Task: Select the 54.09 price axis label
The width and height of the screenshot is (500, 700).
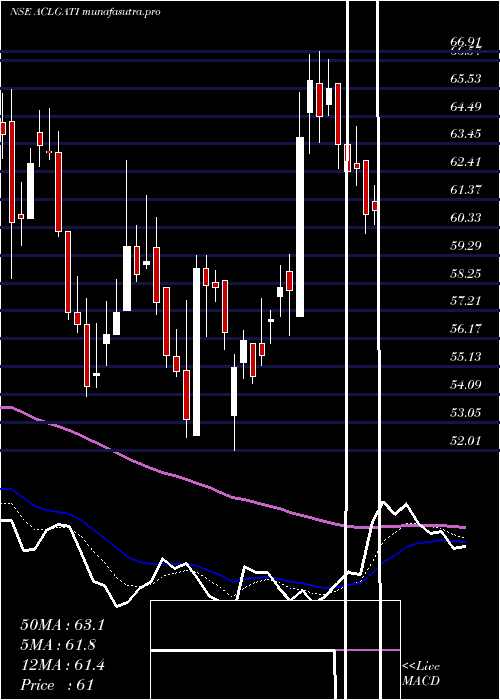Action: [466, 384]
